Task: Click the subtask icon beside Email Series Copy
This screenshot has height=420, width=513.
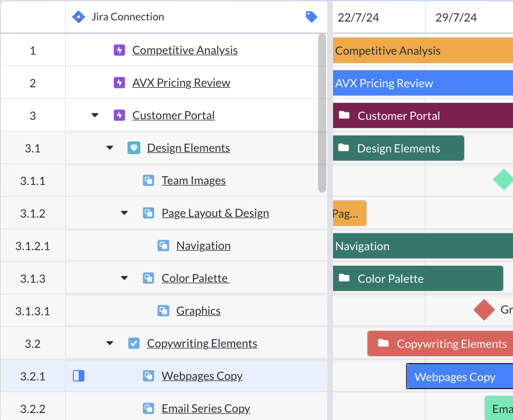Action: (x=148, y=408)
